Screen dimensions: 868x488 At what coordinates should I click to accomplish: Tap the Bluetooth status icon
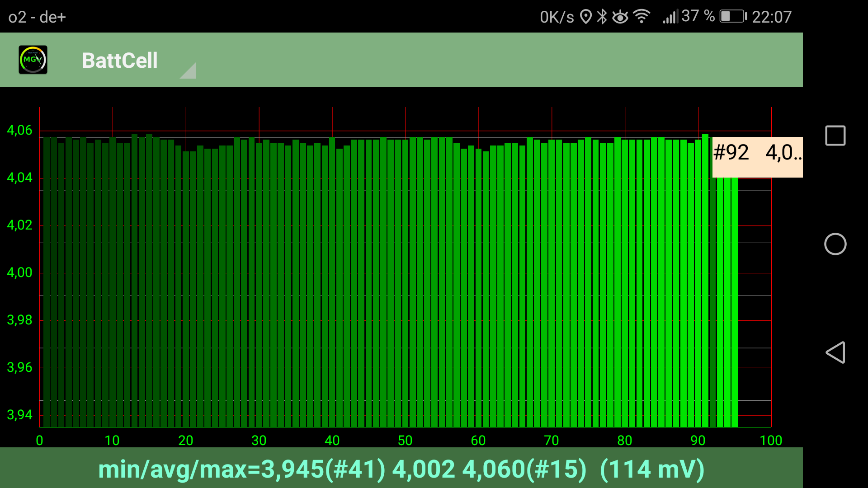(601, 17)
